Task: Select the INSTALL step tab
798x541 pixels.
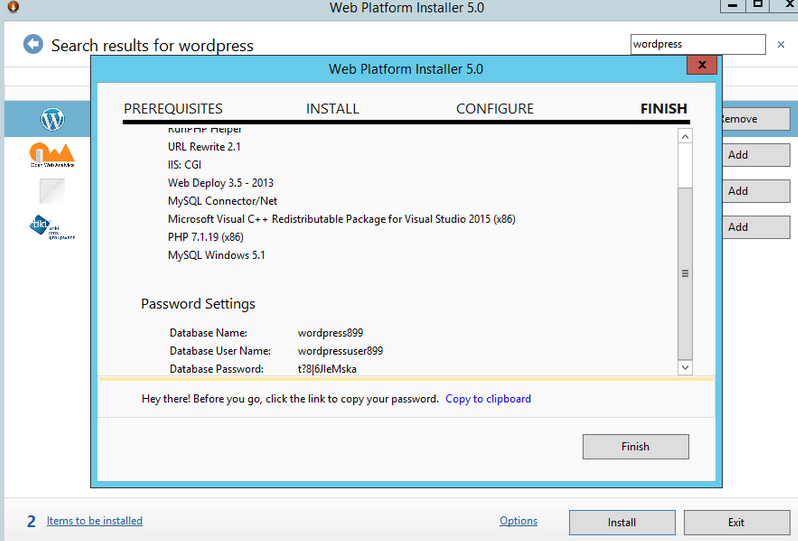Action: click(332, 108)
